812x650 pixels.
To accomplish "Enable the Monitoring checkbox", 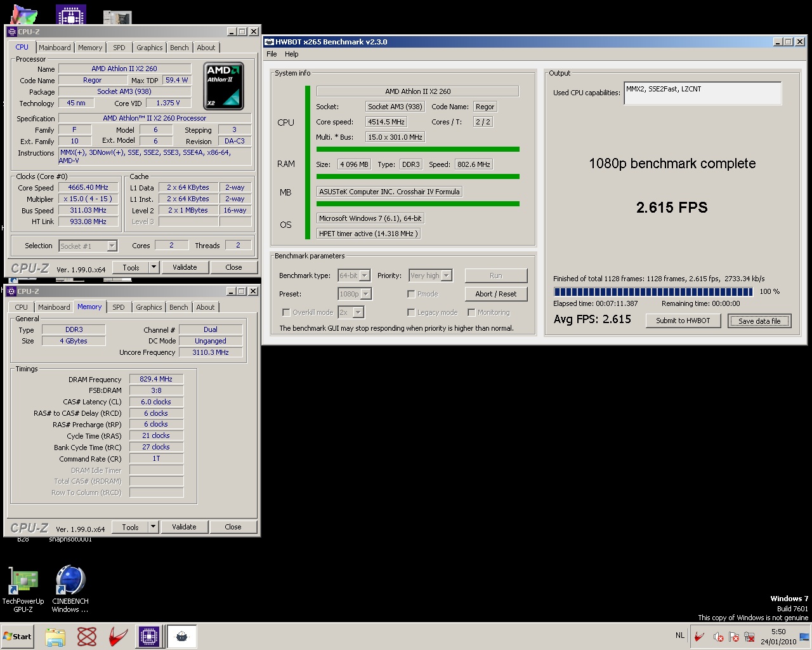I will [x=471, y=312].
